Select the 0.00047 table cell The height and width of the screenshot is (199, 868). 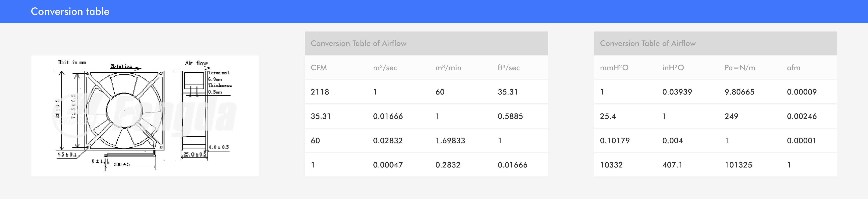click(388, 165)
